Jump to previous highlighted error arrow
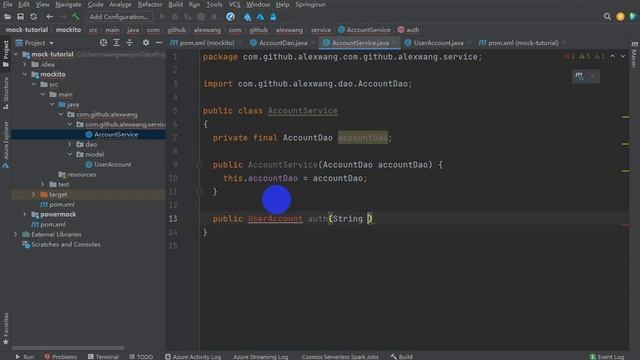 (613, 56)
